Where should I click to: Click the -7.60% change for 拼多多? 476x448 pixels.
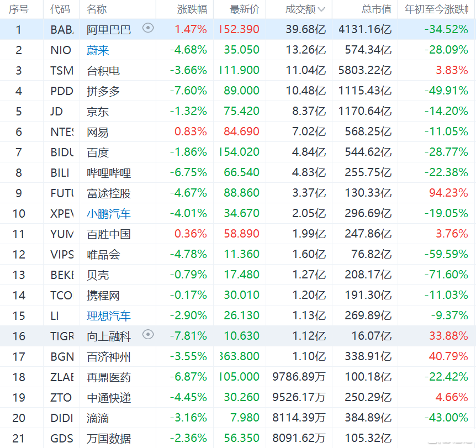pos(188,91)
